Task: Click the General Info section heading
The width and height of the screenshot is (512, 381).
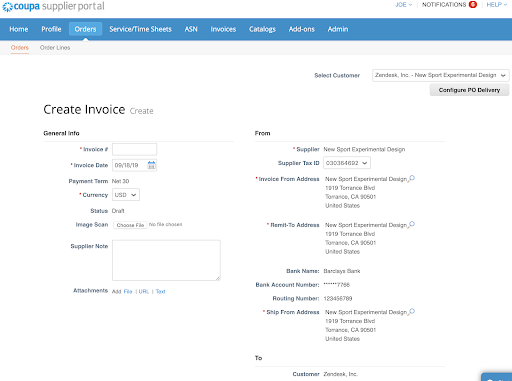Action: tap(61, 133)
